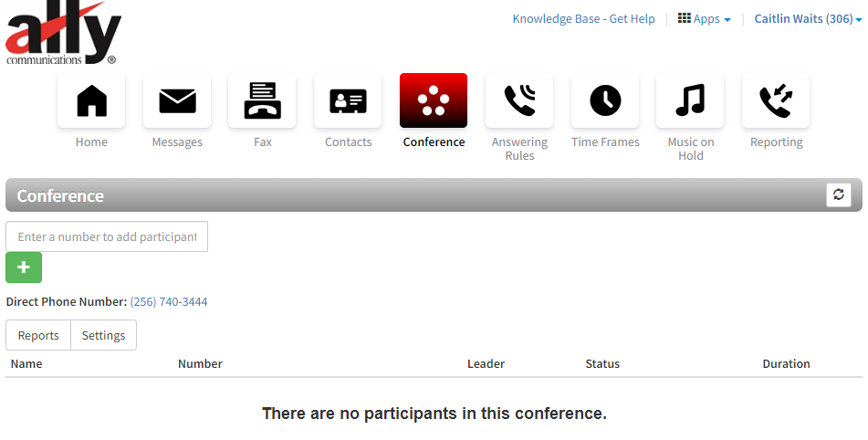The width and height of the screenshot is (868, 440).
Task: Open the Time Frames clock icon
Action: tap(605, 100)
